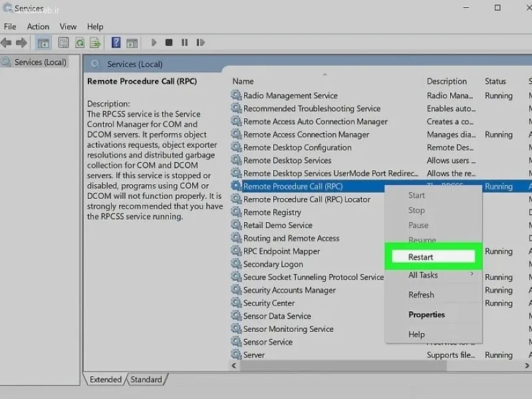This screenshot has height=399, width=532.
Task: Click the Back arrow toolbar icon
Action: pos(7,43)
